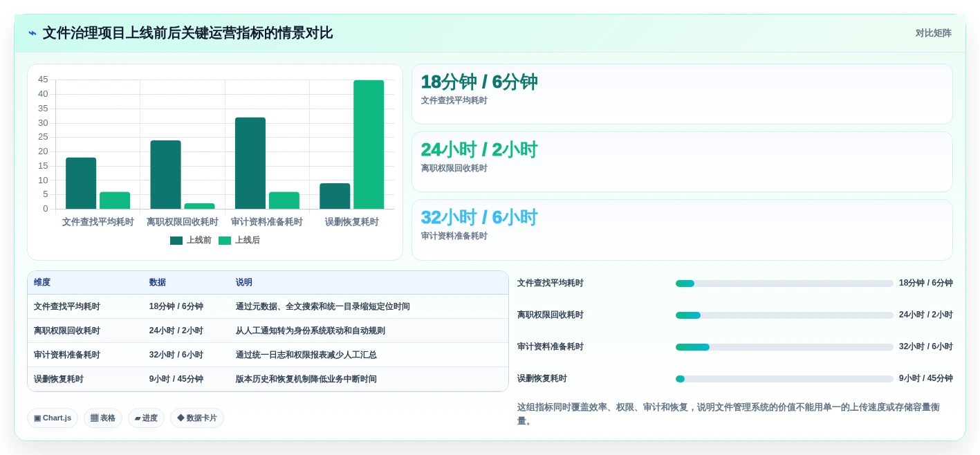Click the tall 上线后 bar for 误删恢复耗时
Image resolution: width=980 pixels, height=455 pixels.
pos(369,145)
